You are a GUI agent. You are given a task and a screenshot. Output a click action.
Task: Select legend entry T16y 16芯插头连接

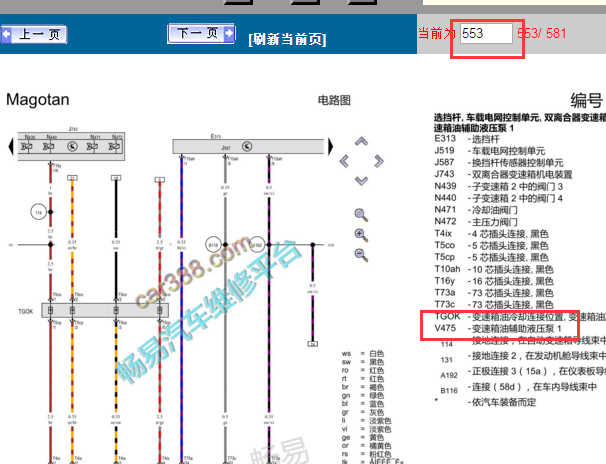pyautogui.click(x=494, y=281)
